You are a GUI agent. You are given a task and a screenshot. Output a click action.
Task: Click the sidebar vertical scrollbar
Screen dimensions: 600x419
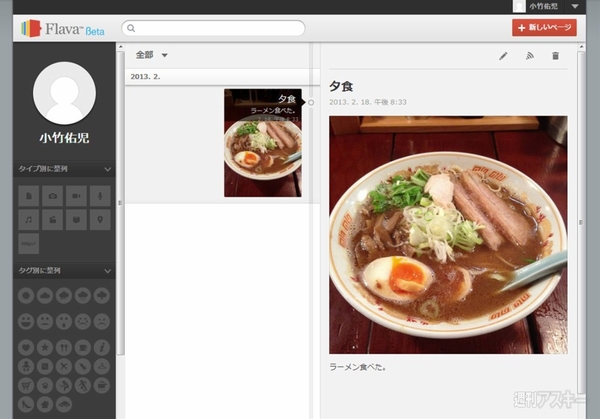pos(121,203)
